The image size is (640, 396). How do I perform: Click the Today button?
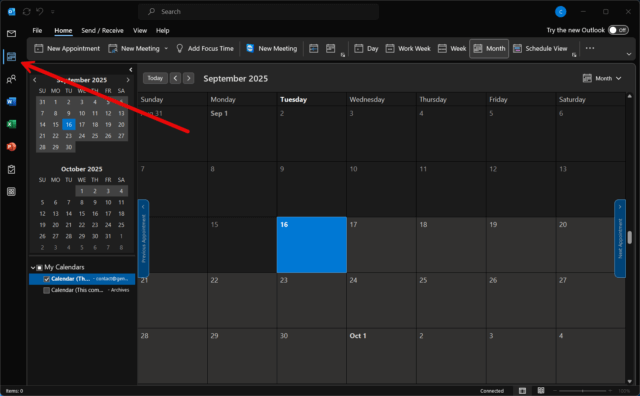click(x=155, y=78)
